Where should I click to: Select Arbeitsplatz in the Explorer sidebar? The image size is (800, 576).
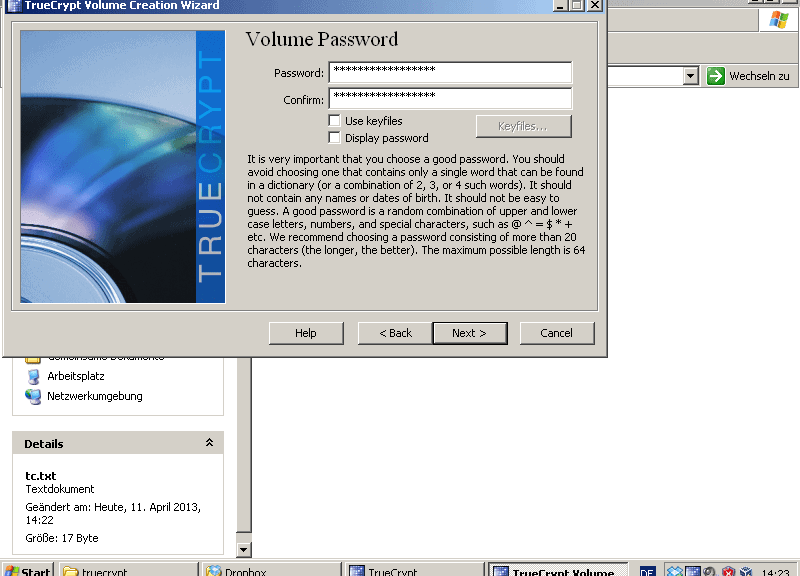(76, 376)
